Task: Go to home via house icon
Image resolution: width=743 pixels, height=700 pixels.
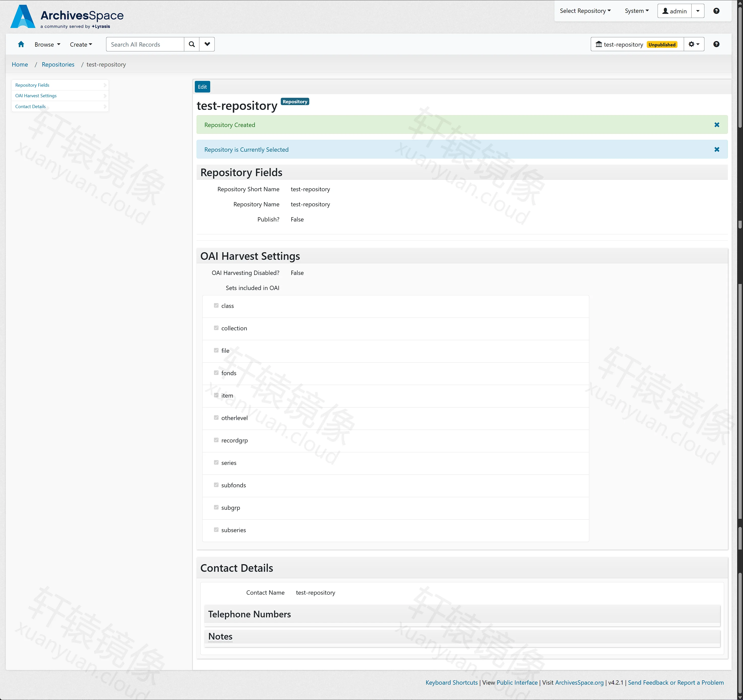Action: tap(21, 44)
